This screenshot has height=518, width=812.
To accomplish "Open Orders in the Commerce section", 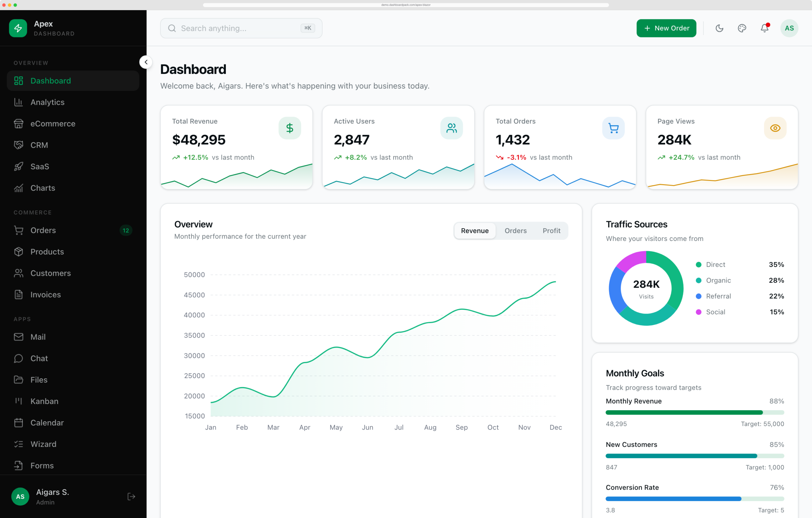I will click(73, 230).
